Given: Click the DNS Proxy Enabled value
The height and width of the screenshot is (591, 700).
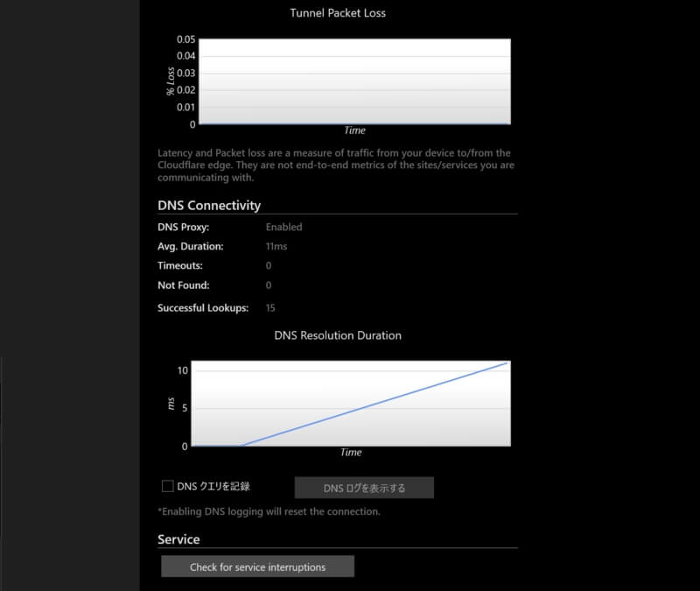Looking at the screenshot, I should [283, 227].
